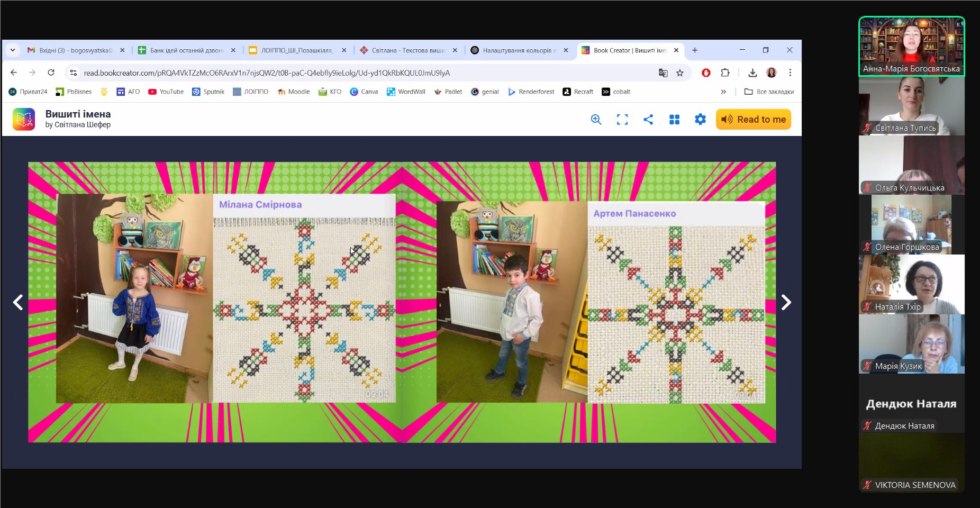This screenshot has width=980, height=508.
Task: Go to the previous book page
Action: coord(18,302)
